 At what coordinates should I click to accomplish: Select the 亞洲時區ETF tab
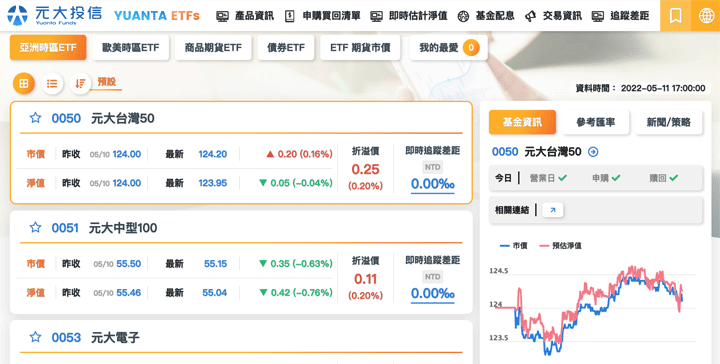coord(48,47)
